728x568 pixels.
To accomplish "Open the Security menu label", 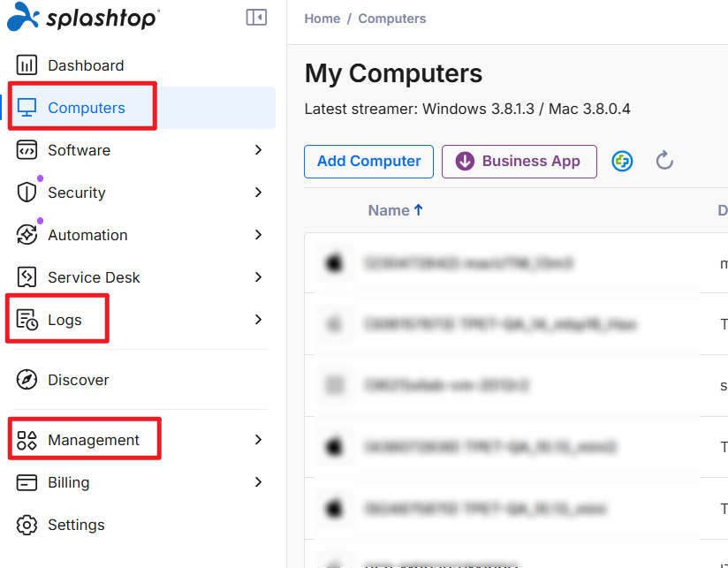I will coord(77,193).
